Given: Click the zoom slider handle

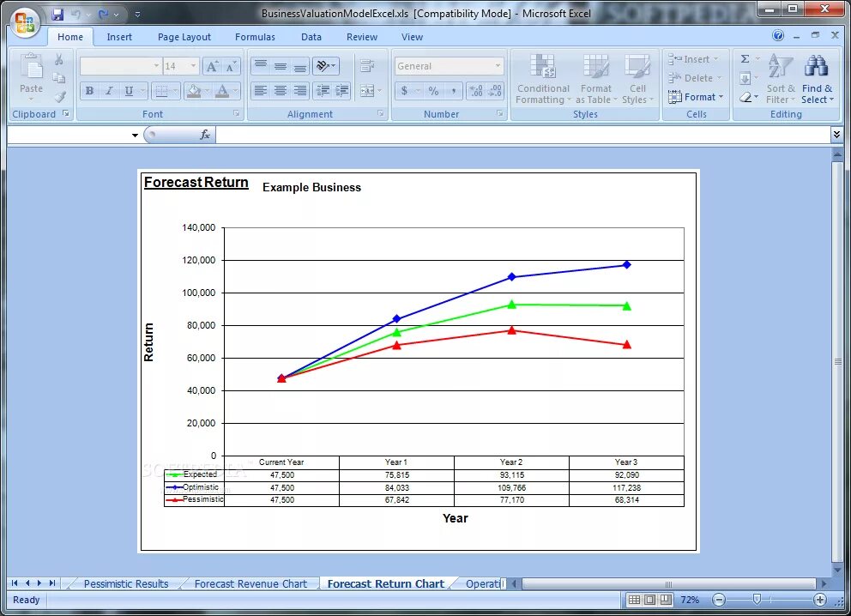Looking at the screenshot, I should [757, 600].
